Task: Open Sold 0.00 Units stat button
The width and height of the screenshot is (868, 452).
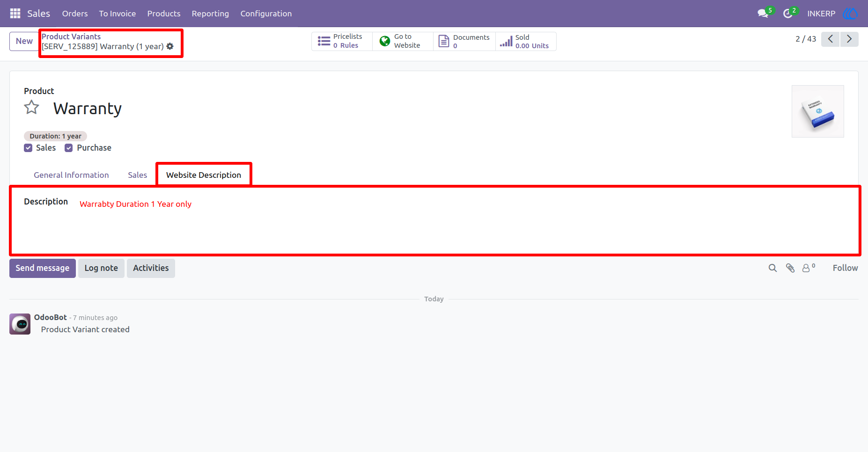Action: coord(526,41)
